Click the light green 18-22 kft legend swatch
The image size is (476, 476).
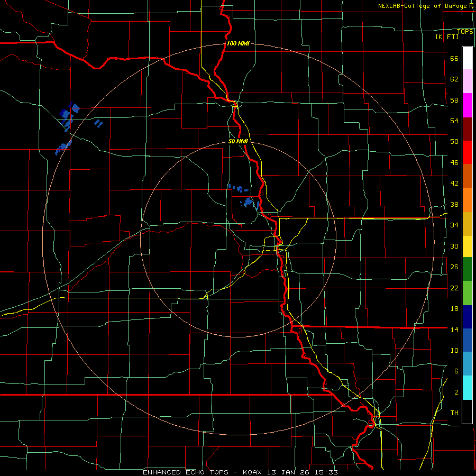[467, 293]
